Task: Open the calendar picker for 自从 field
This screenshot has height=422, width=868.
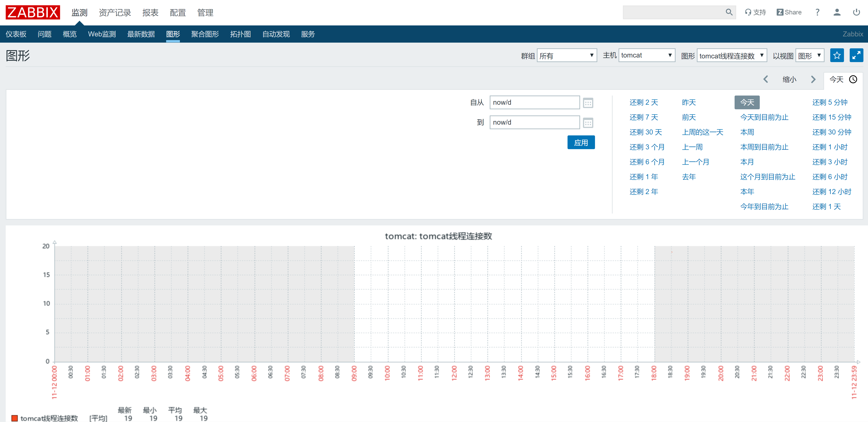Action: [x=588, y=103]
